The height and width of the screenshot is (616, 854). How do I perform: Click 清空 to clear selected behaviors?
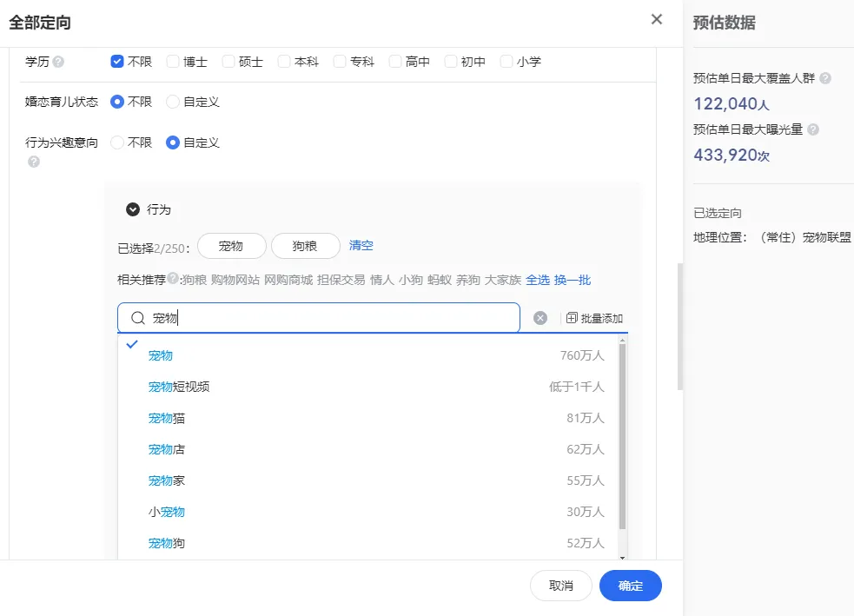tap(361, 246)
